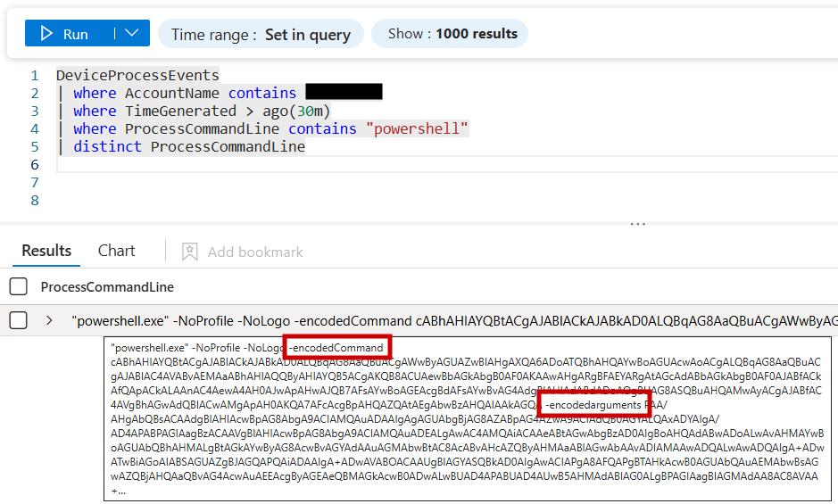Viewport: 838px width, 504px height.
Task: Click the pane splitter ellipsis handle
Action: click(637, 225)
